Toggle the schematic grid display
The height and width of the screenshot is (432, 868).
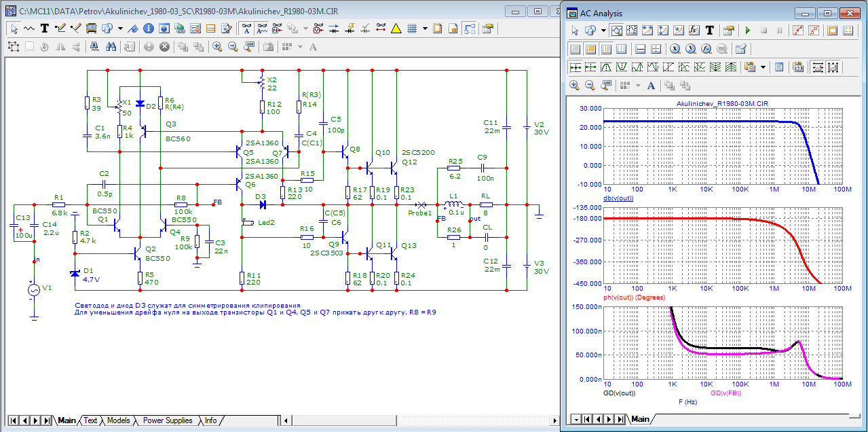pyautogui.click(x=412, y=29)
